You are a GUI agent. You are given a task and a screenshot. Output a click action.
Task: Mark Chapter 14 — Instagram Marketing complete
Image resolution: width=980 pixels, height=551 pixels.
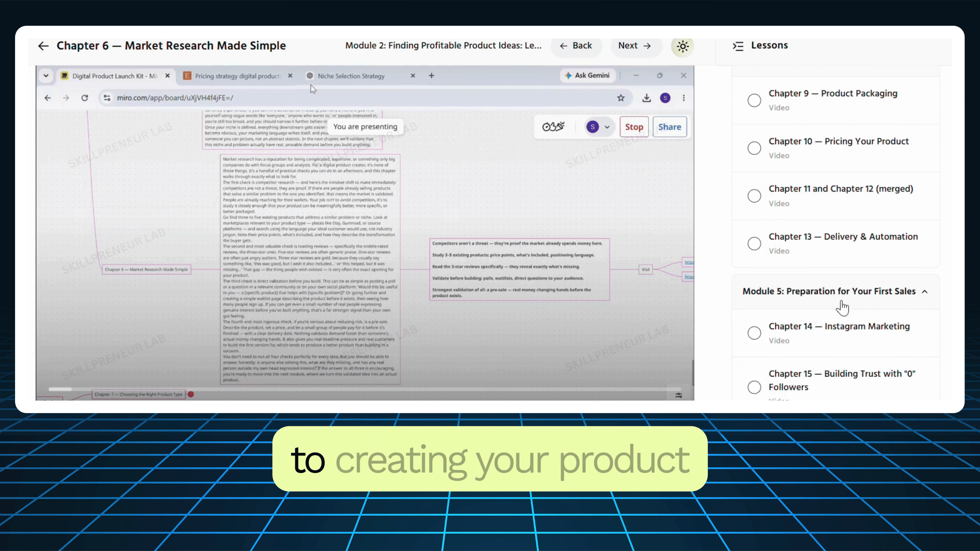[754, 333]
